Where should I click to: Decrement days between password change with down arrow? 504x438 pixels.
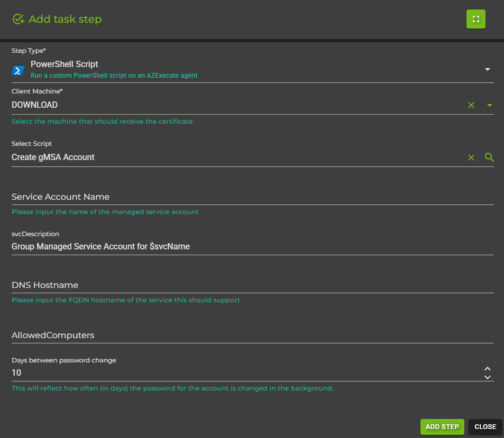[488, 376]
